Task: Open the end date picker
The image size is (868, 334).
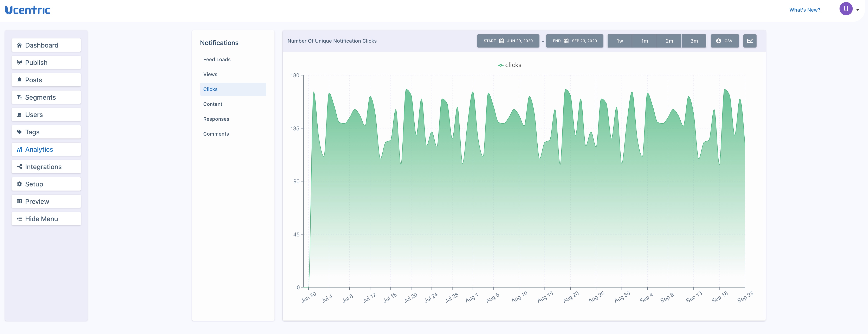Action: (x=574, y=41)
